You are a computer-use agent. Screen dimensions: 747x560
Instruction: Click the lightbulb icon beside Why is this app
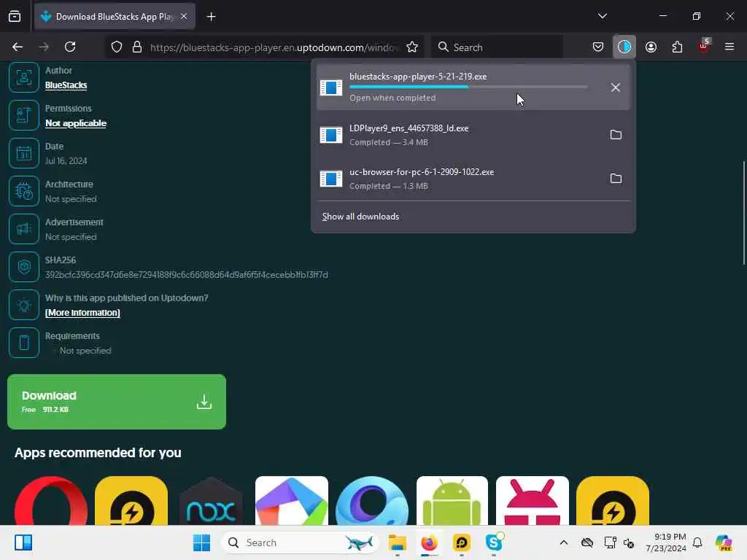point(24,305)
